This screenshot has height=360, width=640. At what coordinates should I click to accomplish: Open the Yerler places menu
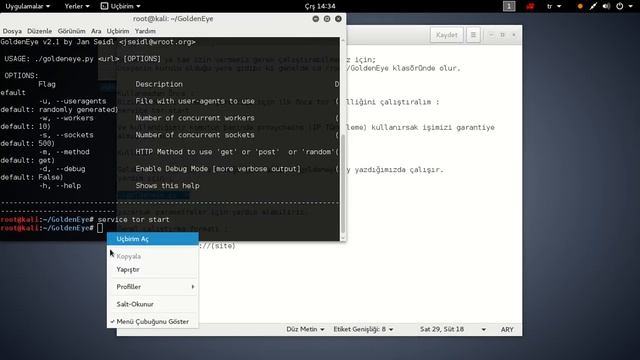point(77,6)
